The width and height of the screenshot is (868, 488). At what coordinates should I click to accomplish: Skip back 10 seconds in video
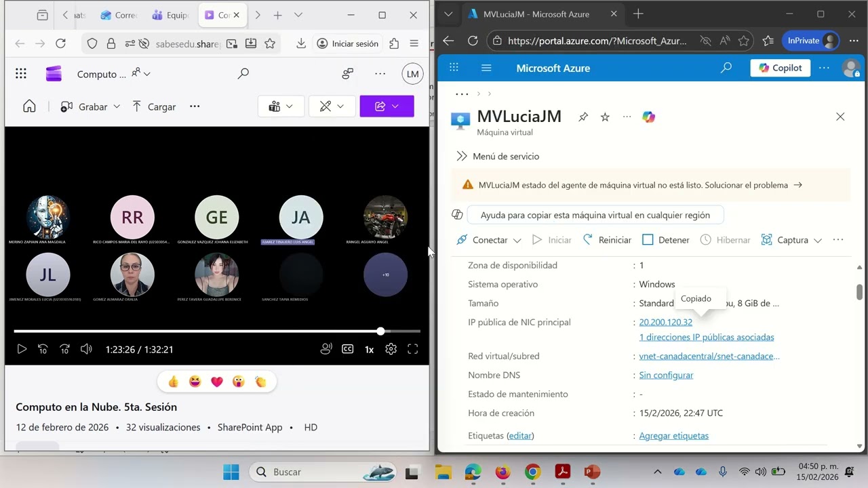(x=43, y=349)
